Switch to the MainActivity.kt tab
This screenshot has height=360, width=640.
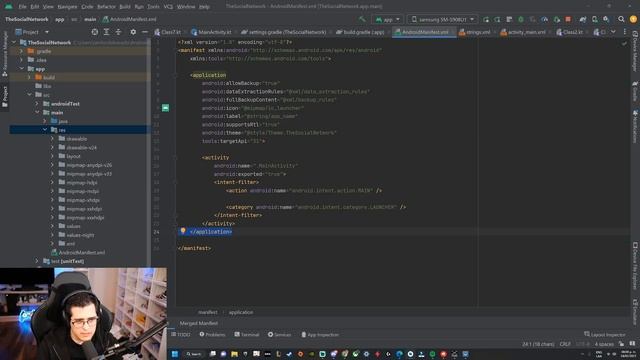tap(211, 32)
